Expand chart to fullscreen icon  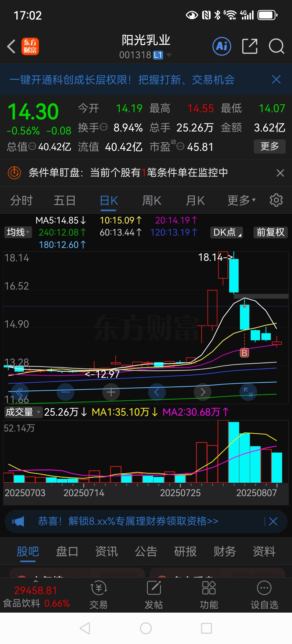tap(248, 392)
